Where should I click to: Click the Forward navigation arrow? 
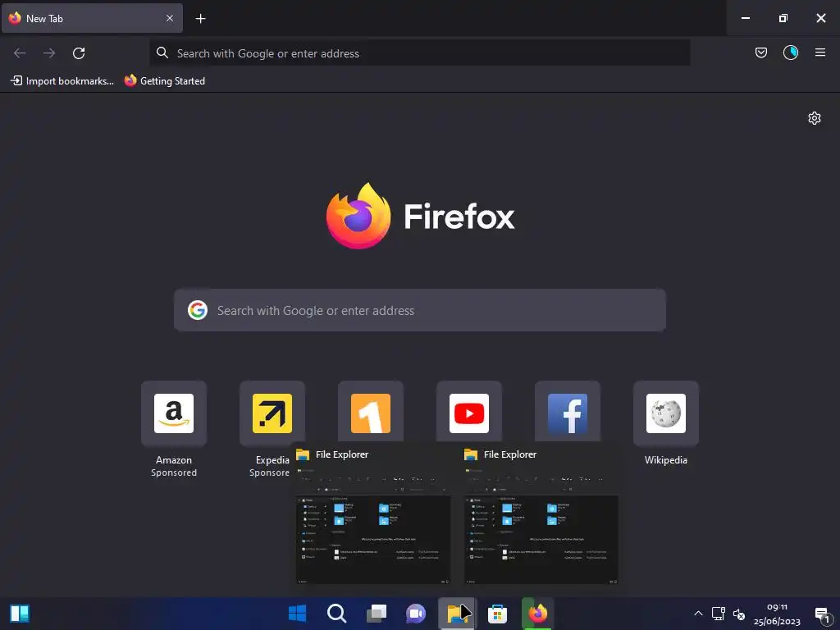[49, 53]
